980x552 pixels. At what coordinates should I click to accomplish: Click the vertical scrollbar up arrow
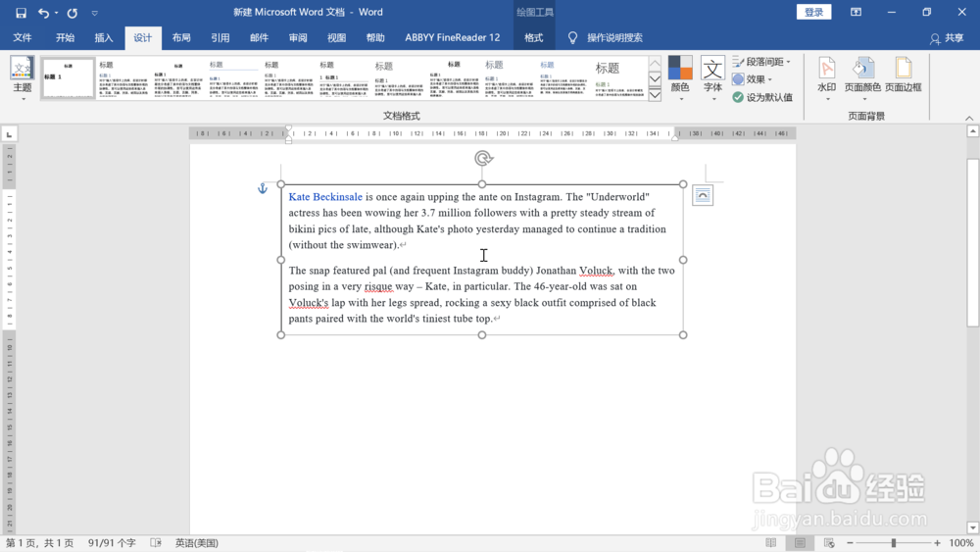[972, 130]
